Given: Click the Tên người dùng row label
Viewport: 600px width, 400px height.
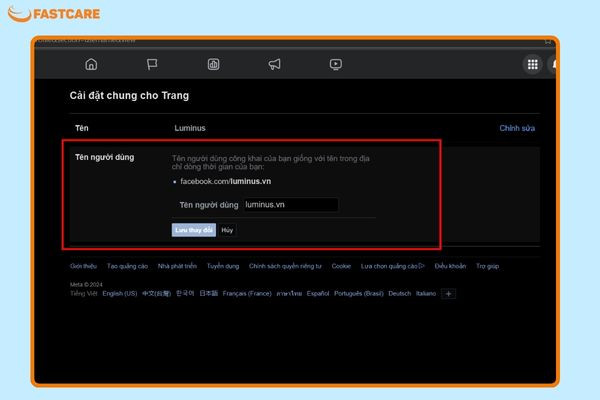Looking at the screenshot, I should (x=104, y=157).
